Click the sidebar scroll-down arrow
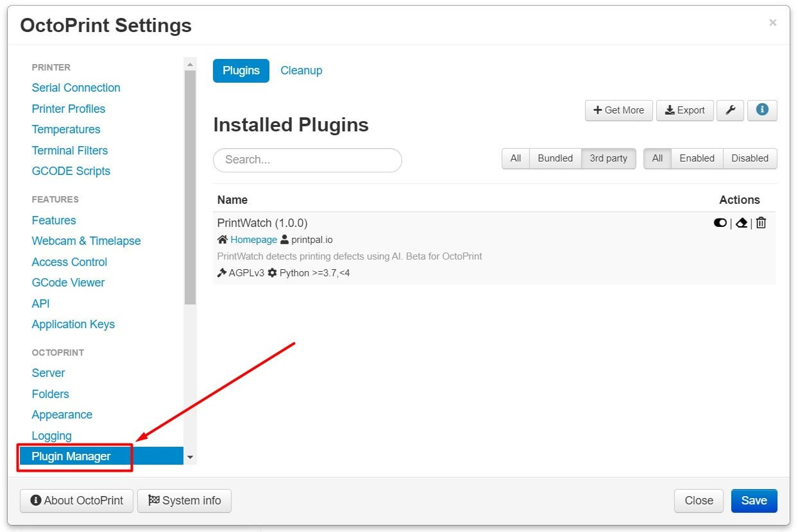This screenshot has width=798, height=532. [190, 457]
